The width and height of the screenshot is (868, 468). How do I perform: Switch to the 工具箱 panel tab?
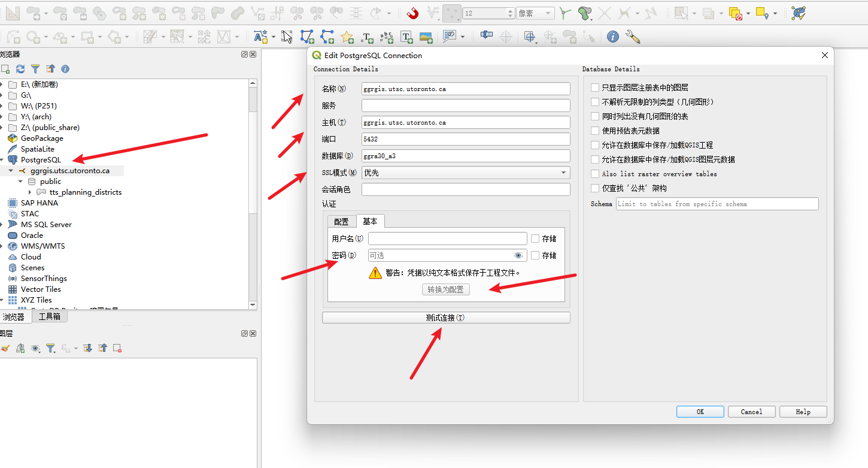[50, 316]
